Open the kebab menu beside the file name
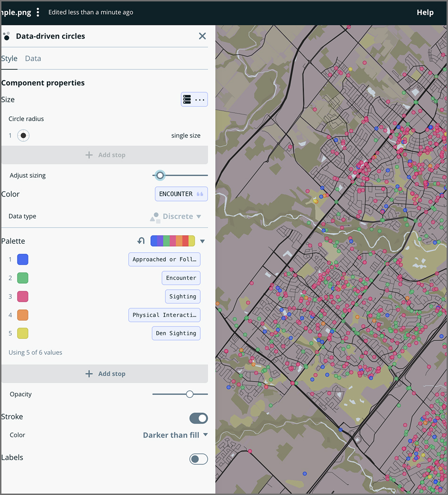Screen dimensions: 448x495 [38, 12]
